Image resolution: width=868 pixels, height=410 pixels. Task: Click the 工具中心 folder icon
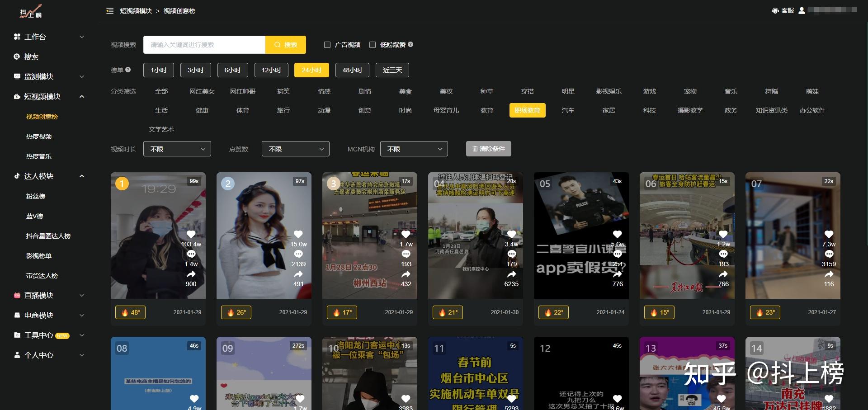click(17, 335)
